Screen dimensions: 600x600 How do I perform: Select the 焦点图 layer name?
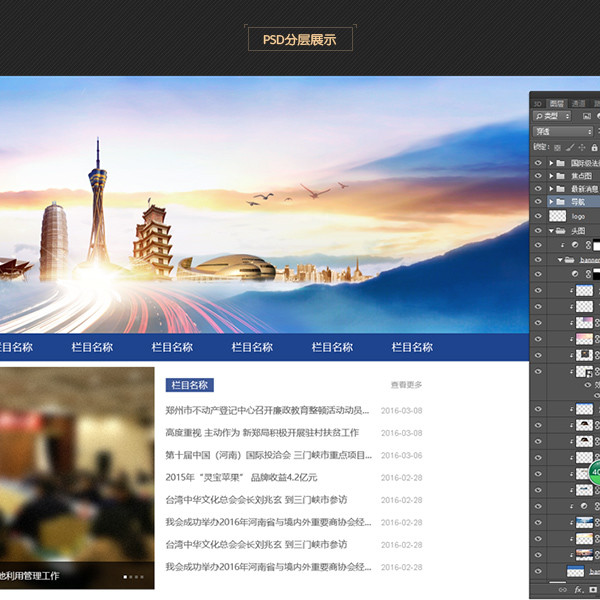(581, 176)
